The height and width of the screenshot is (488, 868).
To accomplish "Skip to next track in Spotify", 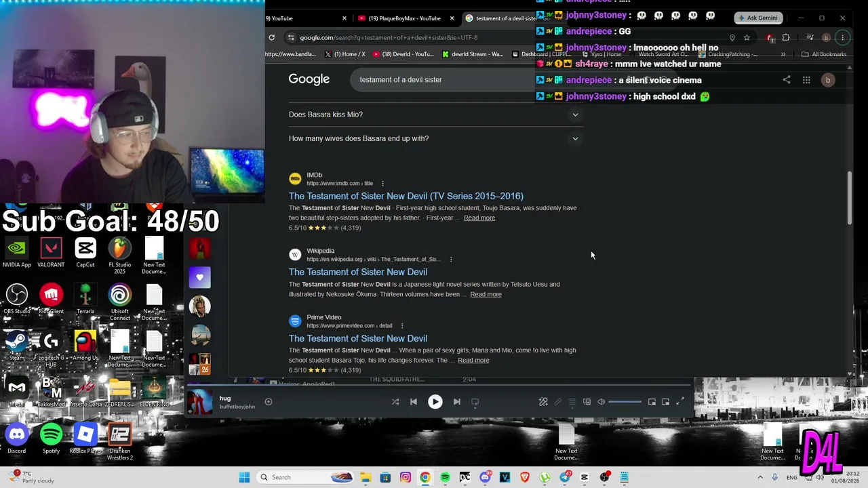I will pyautogui.click(x=457, y=402).
